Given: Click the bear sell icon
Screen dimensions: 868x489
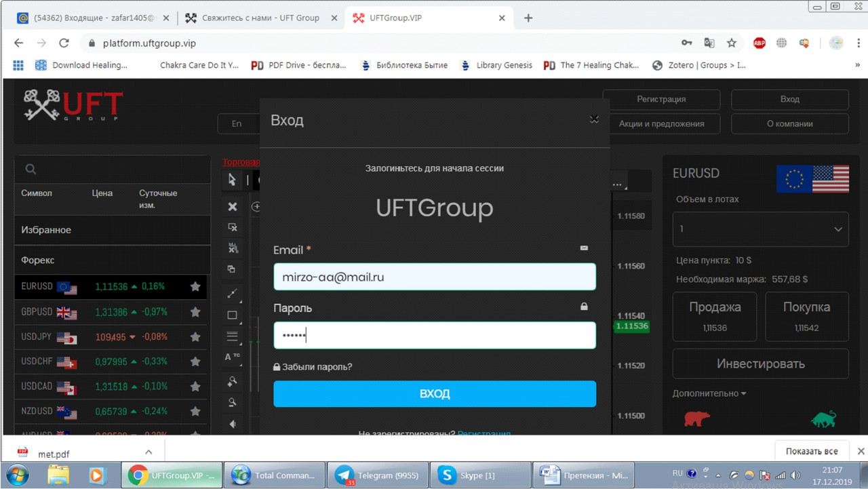Looking at the screenshot, I should (x=696, y=418).
